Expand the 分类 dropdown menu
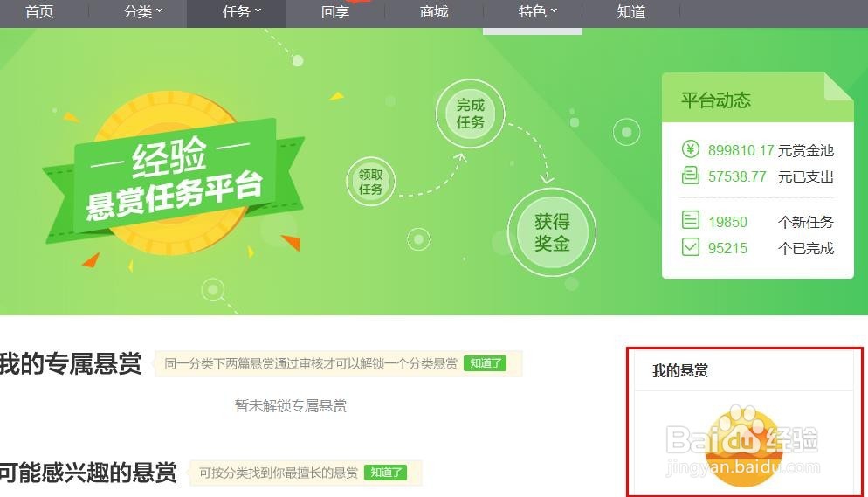Image resolution: width=868 pixels, height=497 pixels. (x=143, y=11)
